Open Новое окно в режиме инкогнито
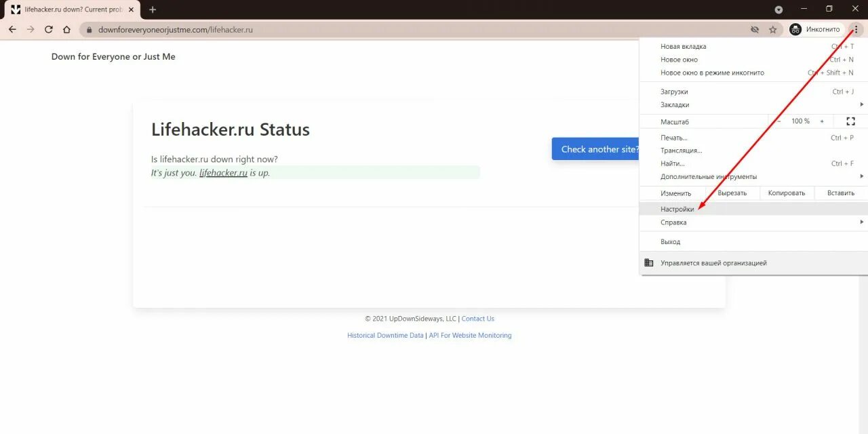This screenshot has width=868, height=434. pos(753,73)
